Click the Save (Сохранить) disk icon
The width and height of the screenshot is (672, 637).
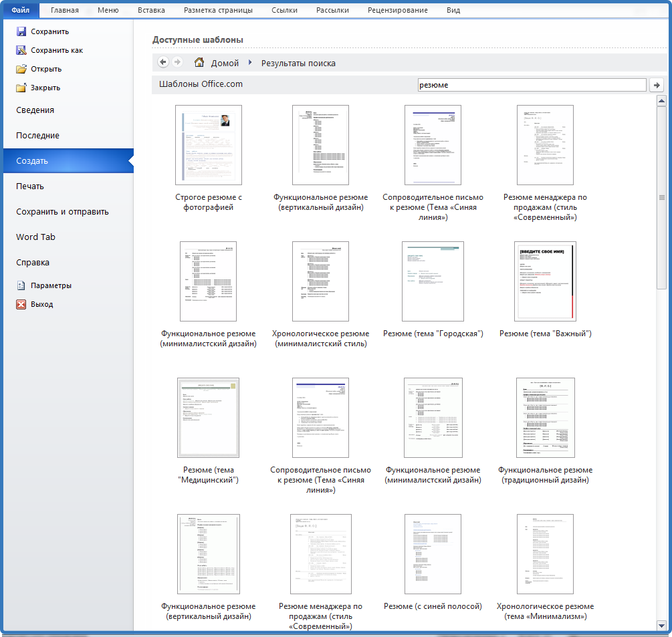pyautogui.click(x=21, y=31)
